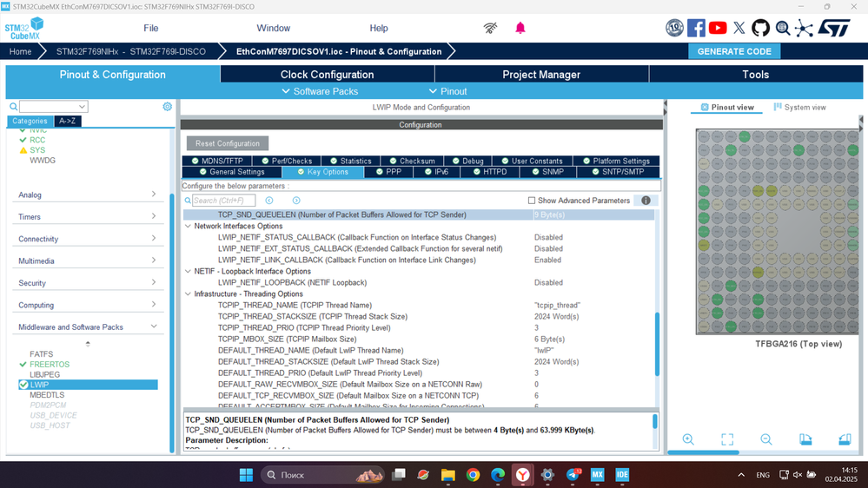The height and width of the screenshot is (488, 868).
Task: Click the Reset Configuration button
Action: point(228,143)
